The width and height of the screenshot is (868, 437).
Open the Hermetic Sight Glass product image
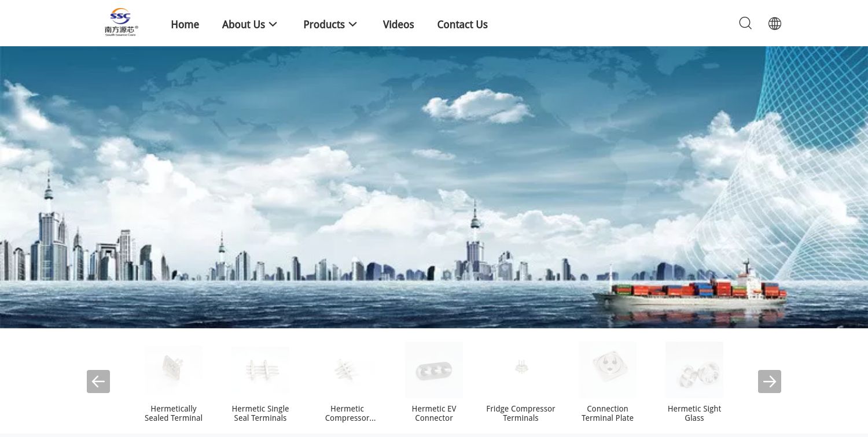[694, 370]
